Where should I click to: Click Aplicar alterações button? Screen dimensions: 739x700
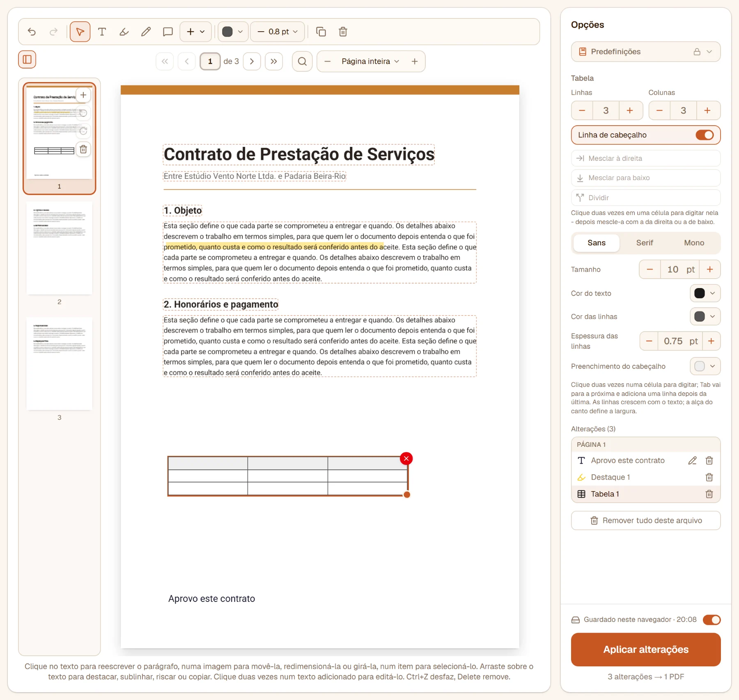click(x=645, y=650)
